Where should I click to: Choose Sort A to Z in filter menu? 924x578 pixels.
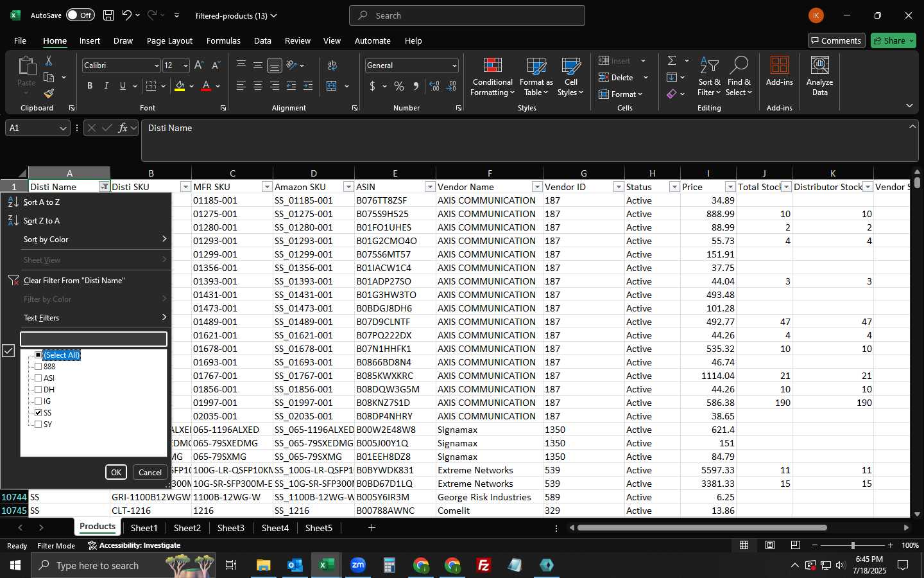pos(86,202)
